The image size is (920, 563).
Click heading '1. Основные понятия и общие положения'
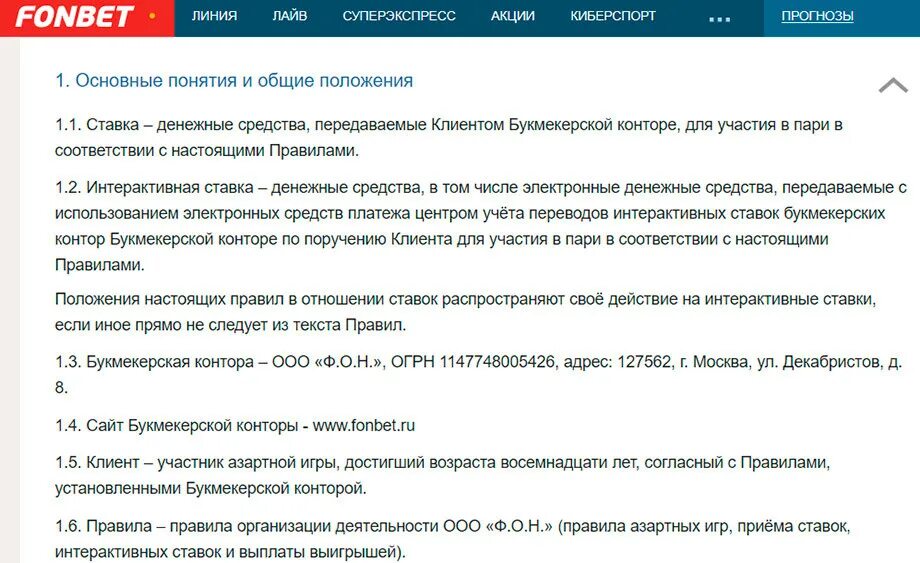coord(234,80)
